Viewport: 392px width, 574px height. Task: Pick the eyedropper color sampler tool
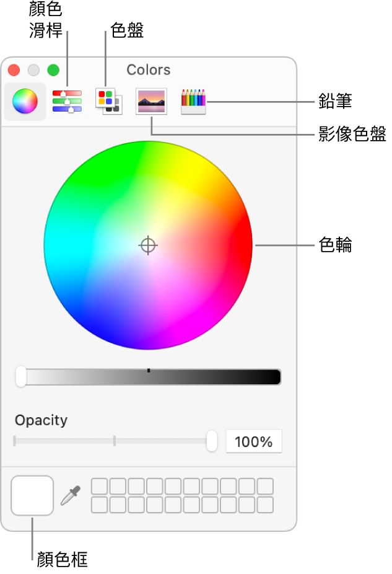click(68, 495)
